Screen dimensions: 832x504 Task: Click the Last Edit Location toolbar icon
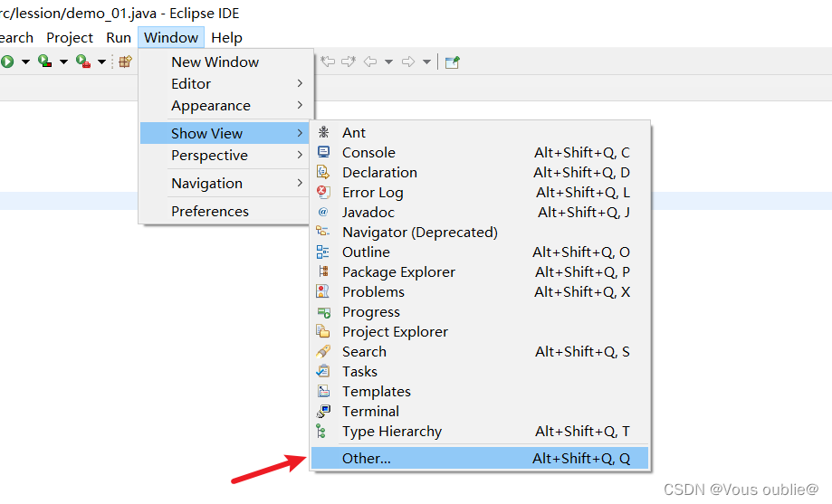coord(328,62)
